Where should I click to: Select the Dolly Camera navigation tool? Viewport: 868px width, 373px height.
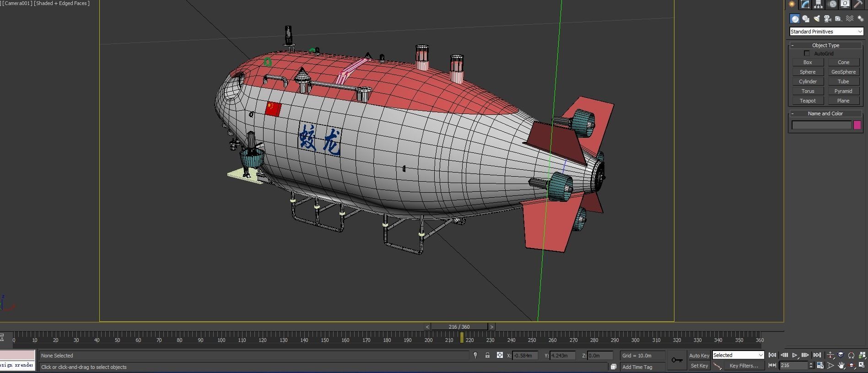[830, 355]
